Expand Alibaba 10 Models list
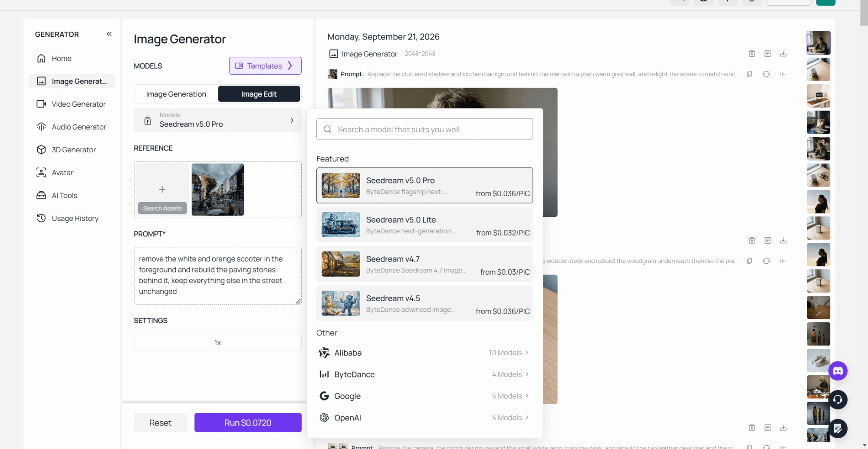Image resolution: width=868 pixels, height=449 pixels. pos(424,353)
